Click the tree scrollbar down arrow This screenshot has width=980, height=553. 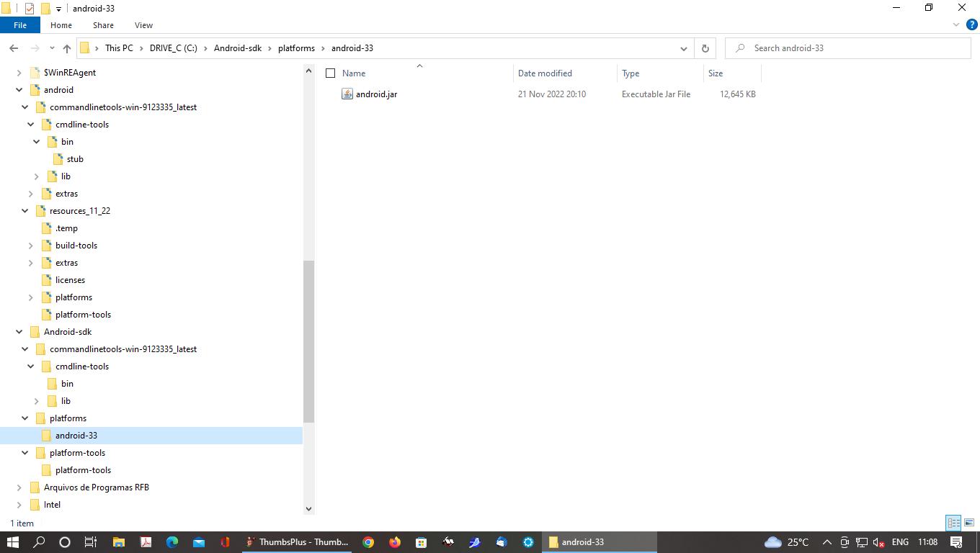tap(308, 509)
